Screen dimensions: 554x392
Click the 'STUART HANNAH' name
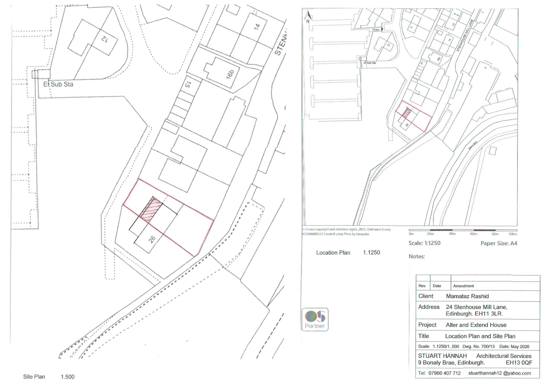coord(442,356)
